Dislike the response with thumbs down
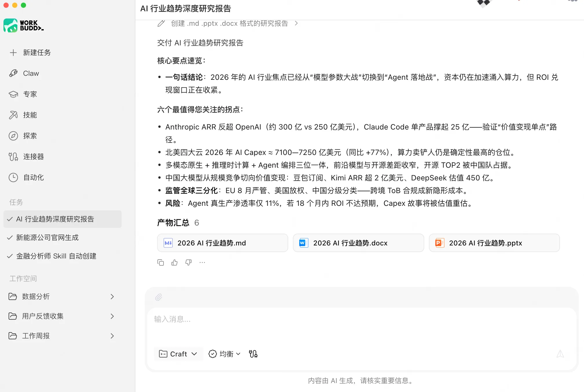This screenshot has height=392, width=584. tap(188, 262)
